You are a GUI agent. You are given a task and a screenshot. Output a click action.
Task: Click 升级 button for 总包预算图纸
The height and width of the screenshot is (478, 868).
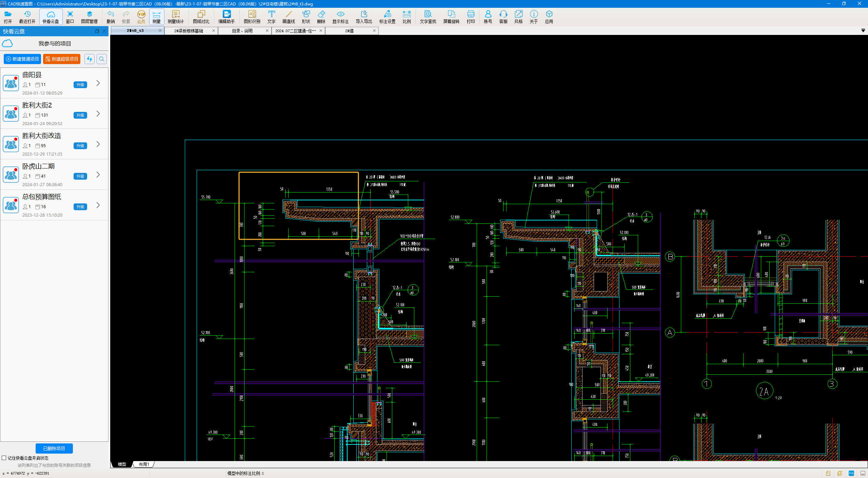tap(80, 207)
